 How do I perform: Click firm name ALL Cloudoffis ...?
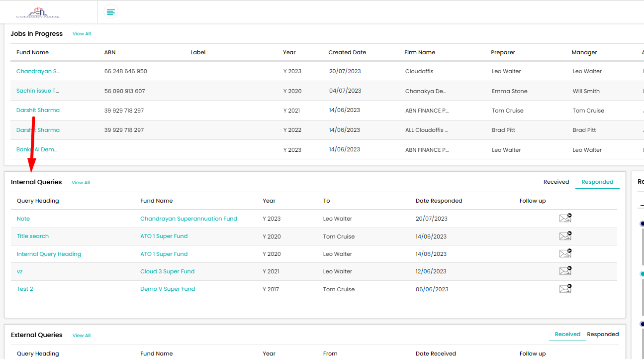427,130
